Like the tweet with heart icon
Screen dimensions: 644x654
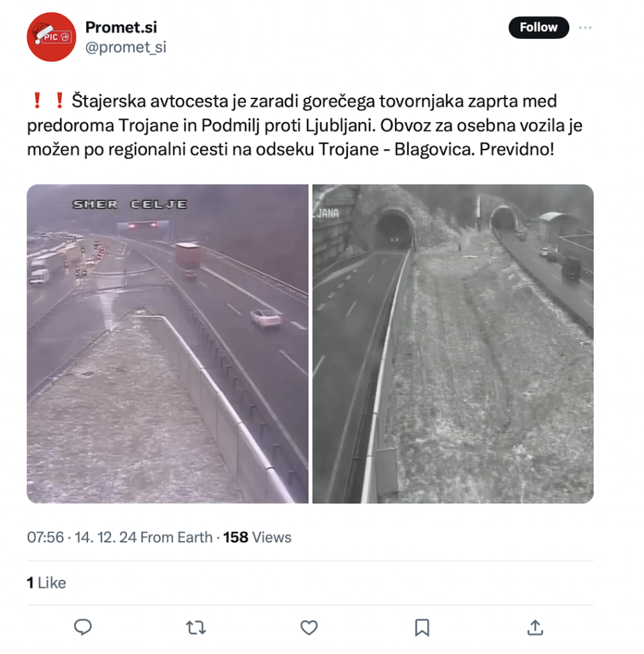click(309, 627)
